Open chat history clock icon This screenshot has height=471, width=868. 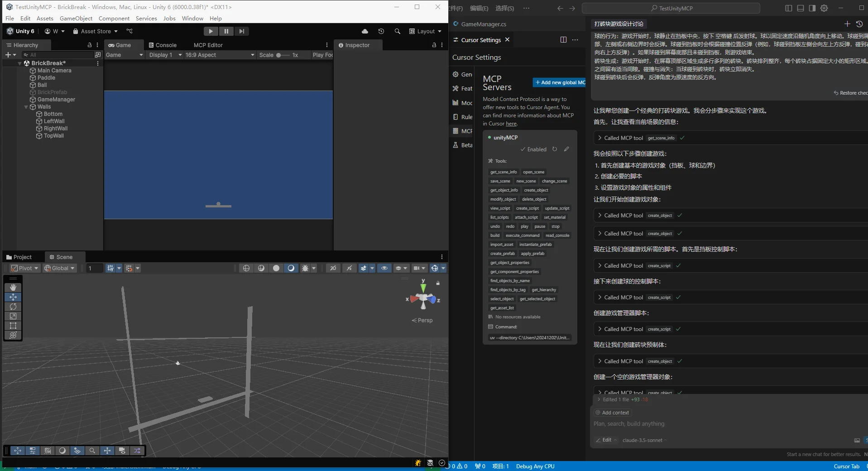pos(859,24)
